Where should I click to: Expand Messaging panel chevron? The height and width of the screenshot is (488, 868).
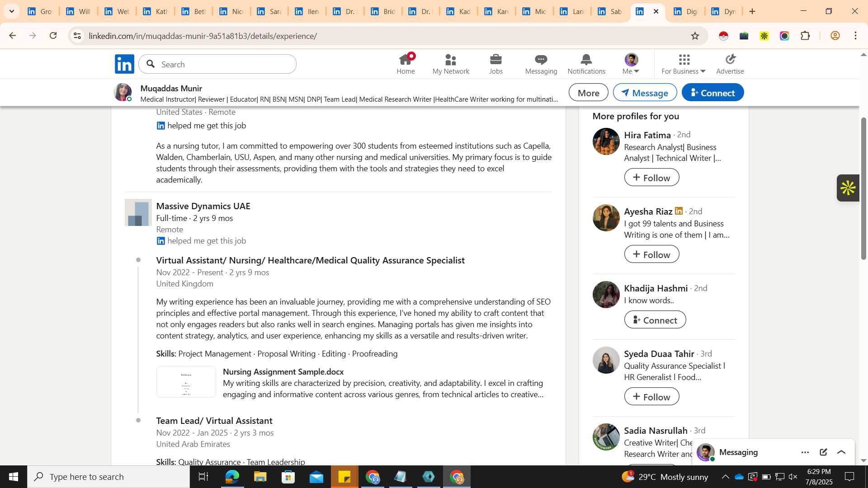841,452
